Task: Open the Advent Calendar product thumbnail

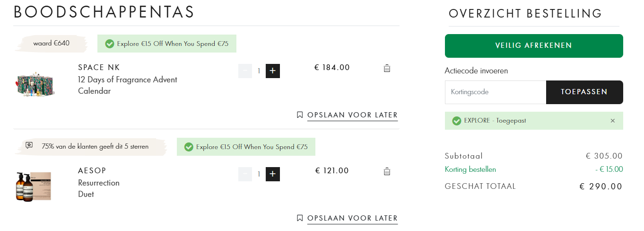Action: point(35,85)
